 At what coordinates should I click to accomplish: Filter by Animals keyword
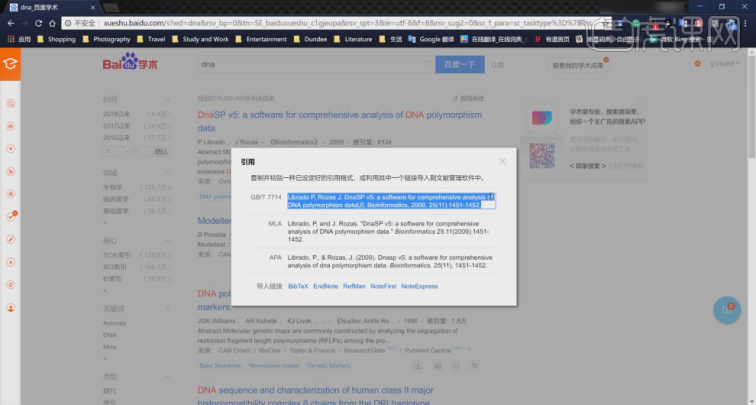tap(114, 323)
